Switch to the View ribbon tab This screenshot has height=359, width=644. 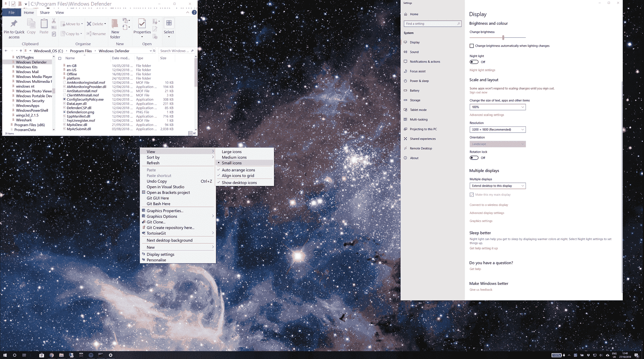pyautogui.click(x=60, y=13)
